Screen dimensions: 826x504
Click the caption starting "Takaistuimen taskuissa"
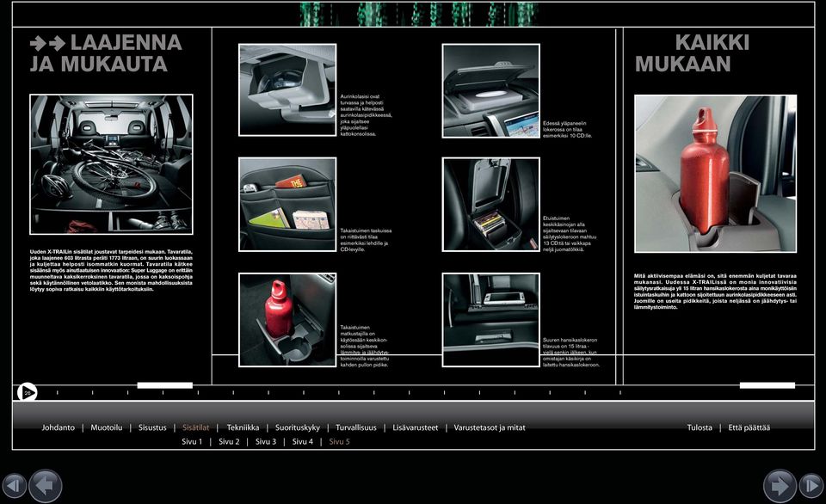[367, 240]
